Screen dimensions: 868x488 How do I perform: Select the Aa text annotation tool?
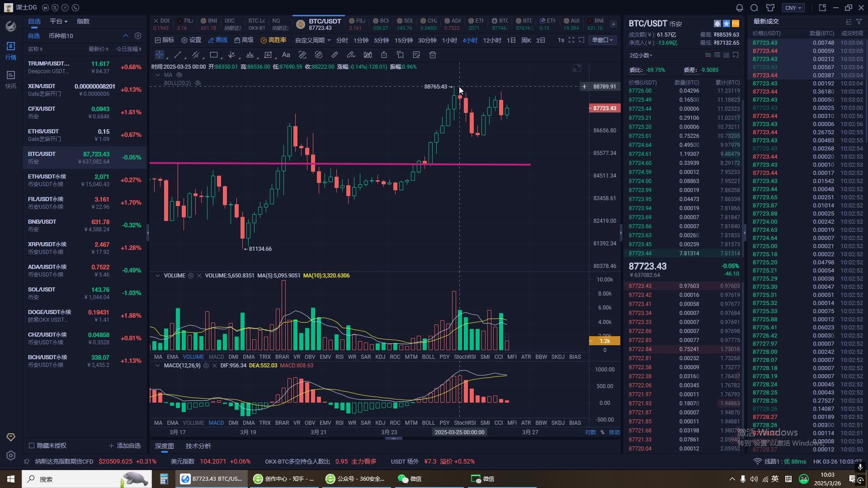(286, 55)
